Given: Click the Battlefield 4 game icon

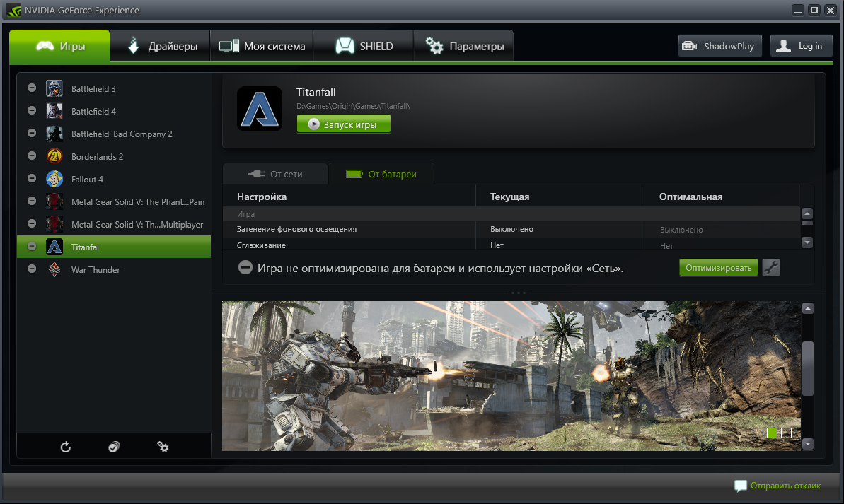Looking at the screenshot, I should click(54, 111).
